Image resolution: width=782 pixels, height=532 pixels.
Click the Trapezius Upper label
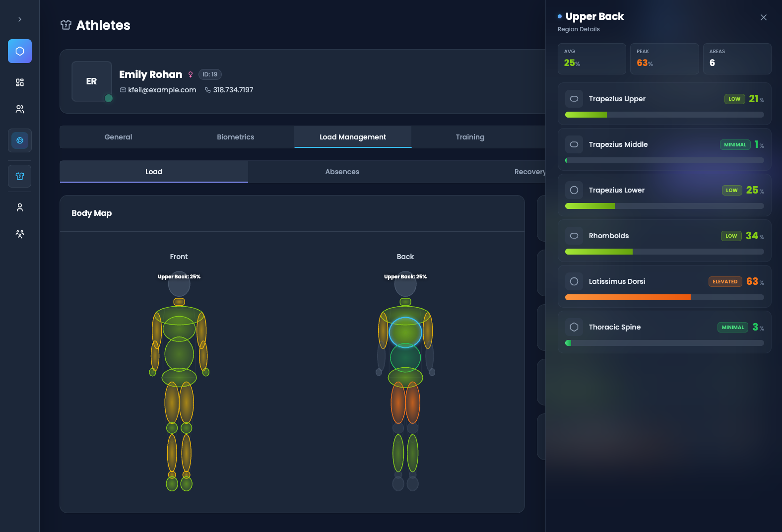tap(617, 99)
